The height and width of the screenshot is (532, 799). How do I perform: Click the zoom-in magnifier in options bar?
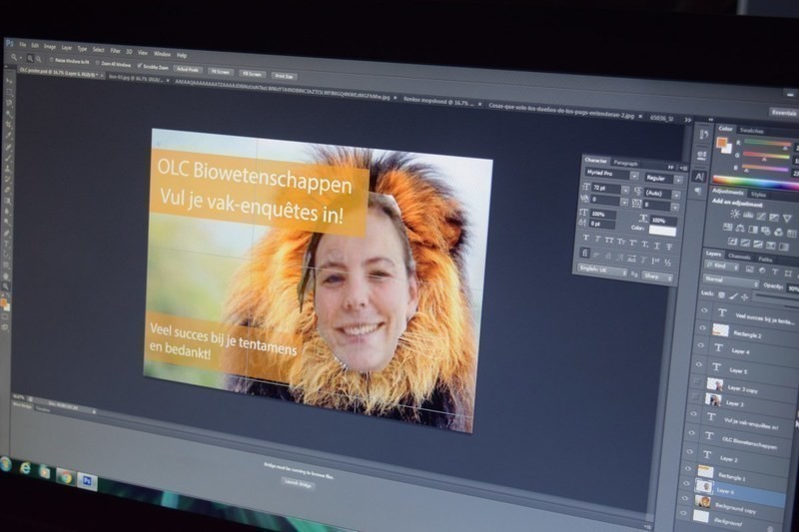coord(30,59)
